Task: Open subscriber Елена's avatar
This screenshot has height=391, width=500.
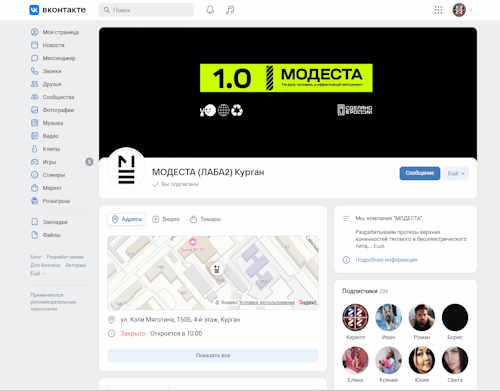Action: tap(355, 360)
